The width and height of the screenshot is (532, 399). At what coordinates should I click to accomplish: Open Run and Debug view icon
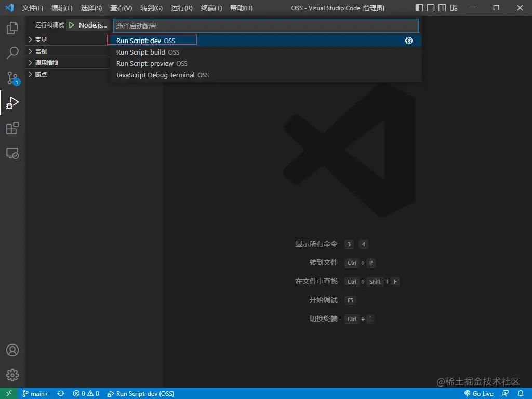[x=12, y=103]
